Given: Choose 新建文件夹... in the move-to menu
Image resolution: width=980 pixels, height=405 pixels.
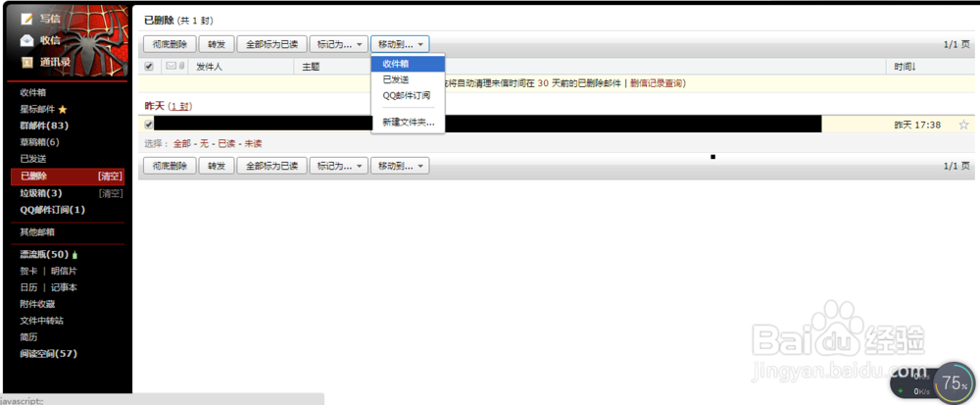Looking at the screenshot, I should 408,123.
